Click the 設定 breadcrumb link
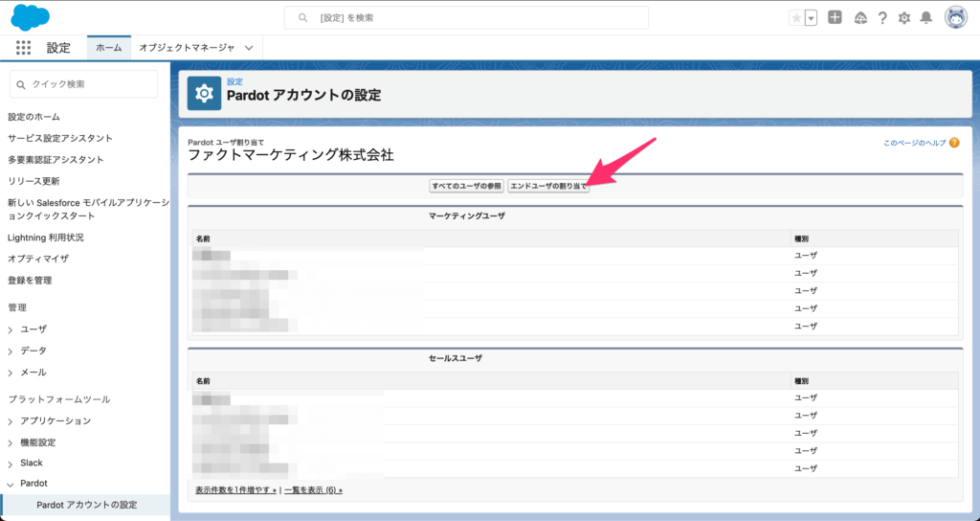Screen dimensions: 980x521 pyautogui.click(x=235, y=82)
